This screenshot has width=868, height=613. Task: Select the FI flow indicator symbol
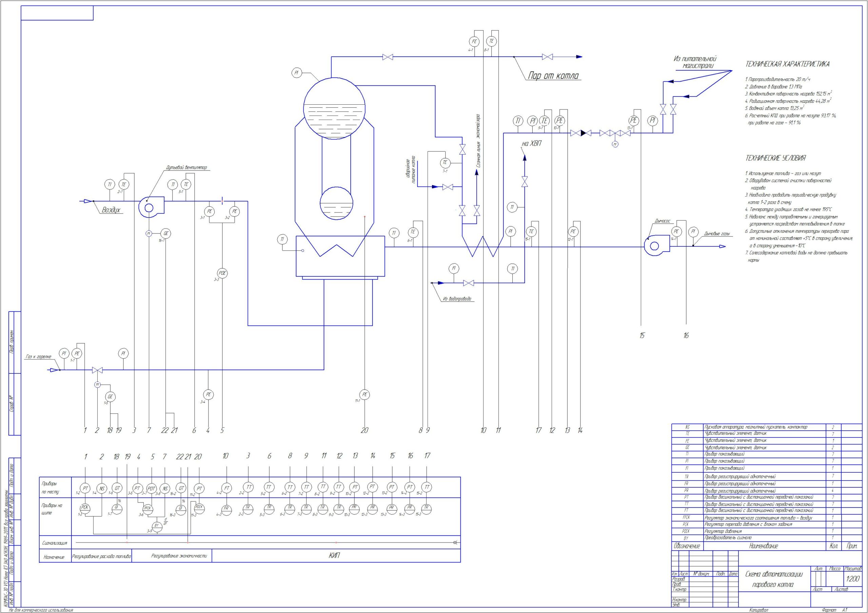point(454,268)
